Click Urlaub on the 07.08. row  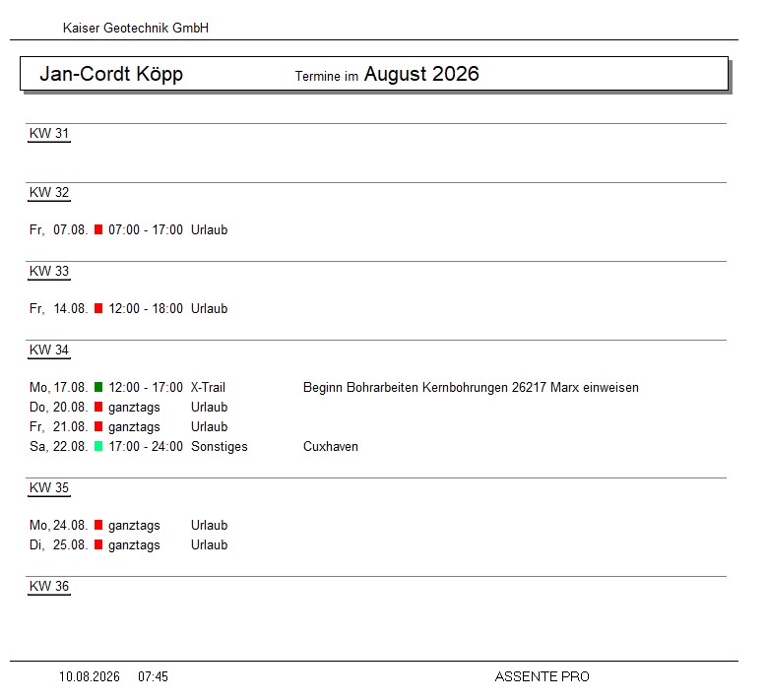[x=209, y=229]
